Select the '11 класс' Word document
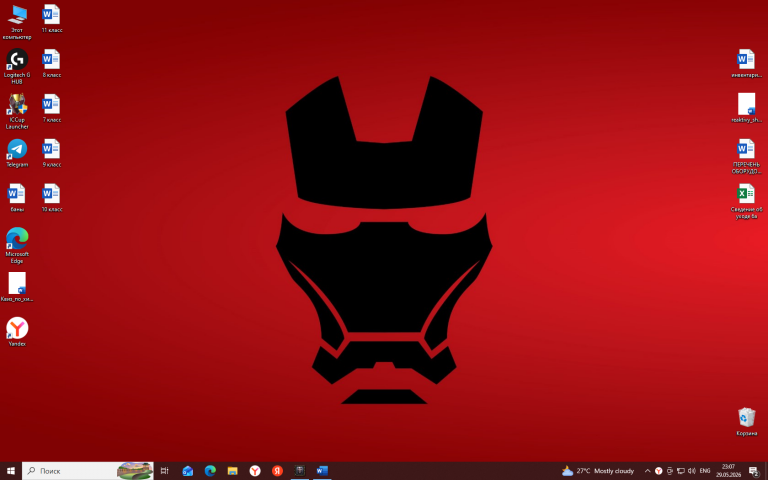Image resolution: width=768 pixels, height=480 pixels. click(51, 19)
